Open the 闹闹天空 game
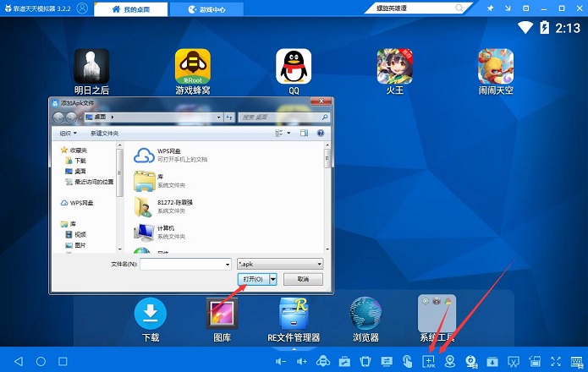 (x=496, y=66)
